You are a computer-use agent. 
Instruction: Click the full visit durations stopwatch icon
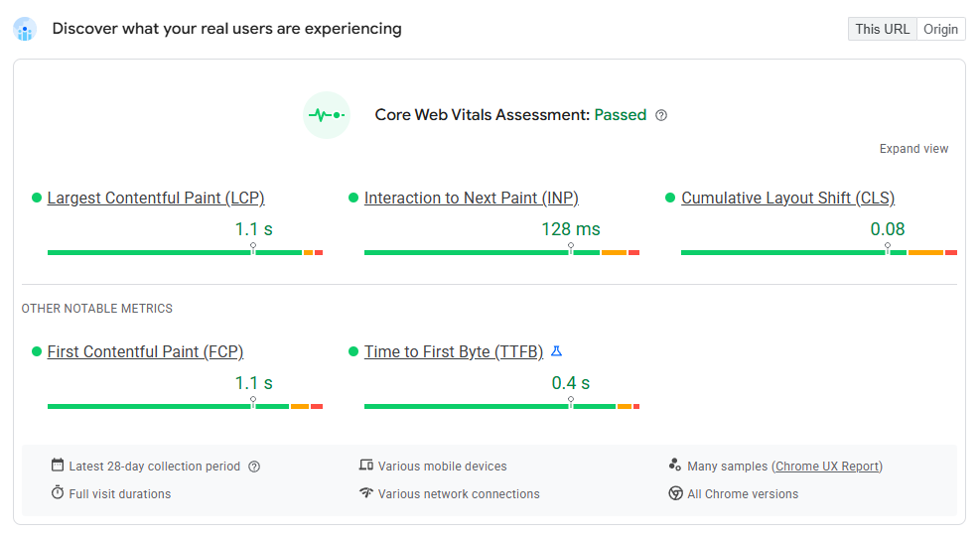[x=58, y=493]
